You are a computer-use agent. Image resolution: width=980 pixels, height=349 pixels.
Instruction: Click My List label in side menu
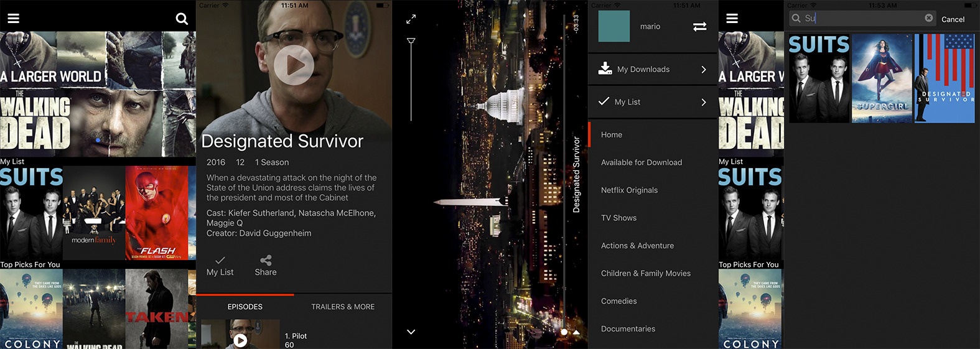click(x=627, y=102)
